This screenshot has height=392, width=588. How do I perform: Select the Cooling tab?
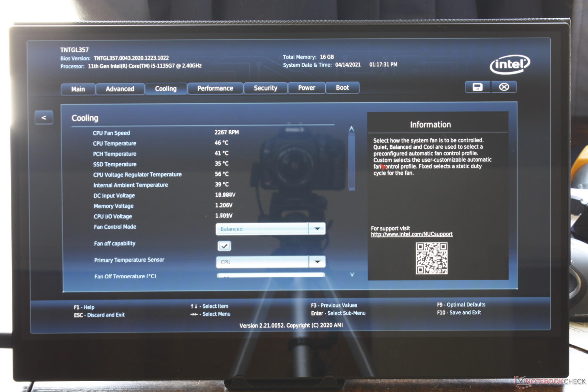point(166,89)
